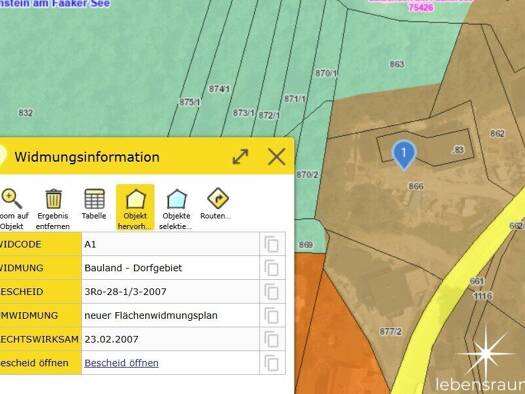Select parcel 877/2 on the map
This screenshot has width=525, height=394.
point(390,332)
